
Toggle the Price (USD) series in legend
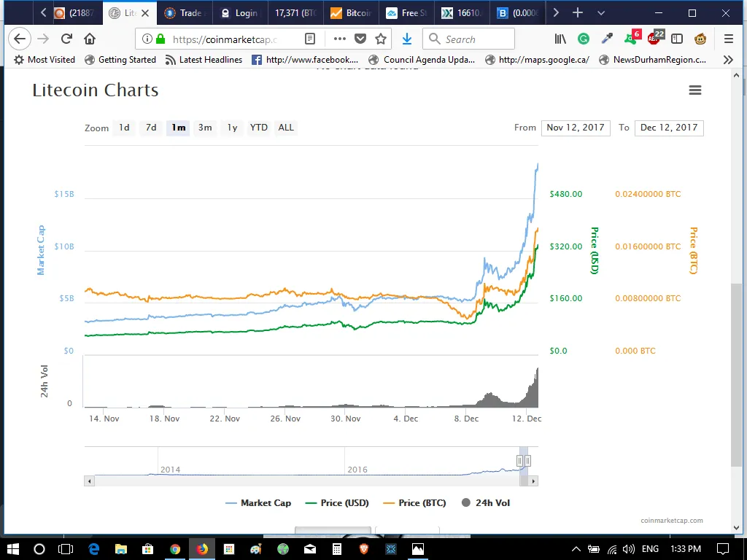pos(337,503)
